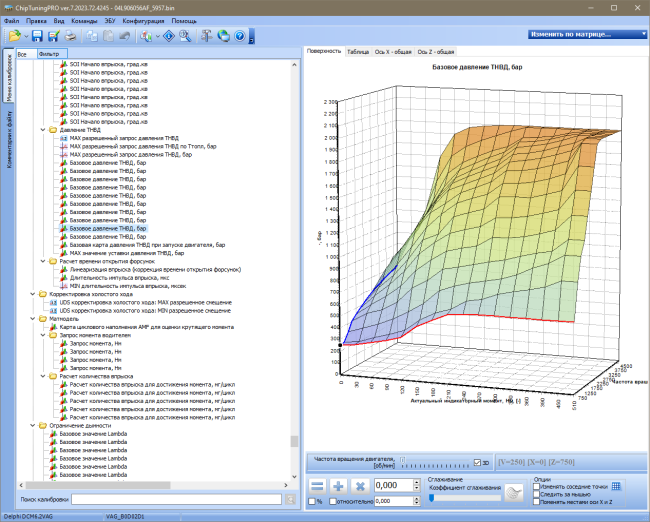Open the Файл menu

click(x=11, y=21)
